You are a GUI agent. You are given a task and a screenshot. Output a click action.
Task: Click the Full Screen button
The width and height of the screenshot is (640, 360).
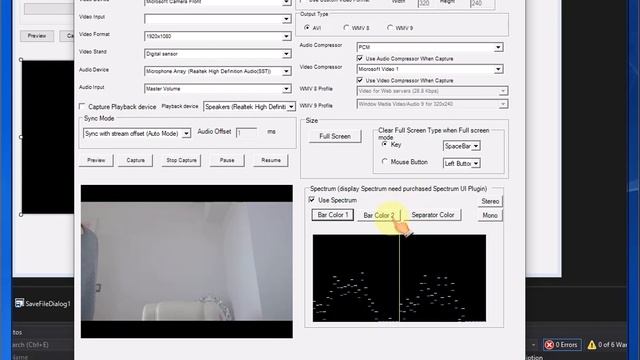point(335,136)
